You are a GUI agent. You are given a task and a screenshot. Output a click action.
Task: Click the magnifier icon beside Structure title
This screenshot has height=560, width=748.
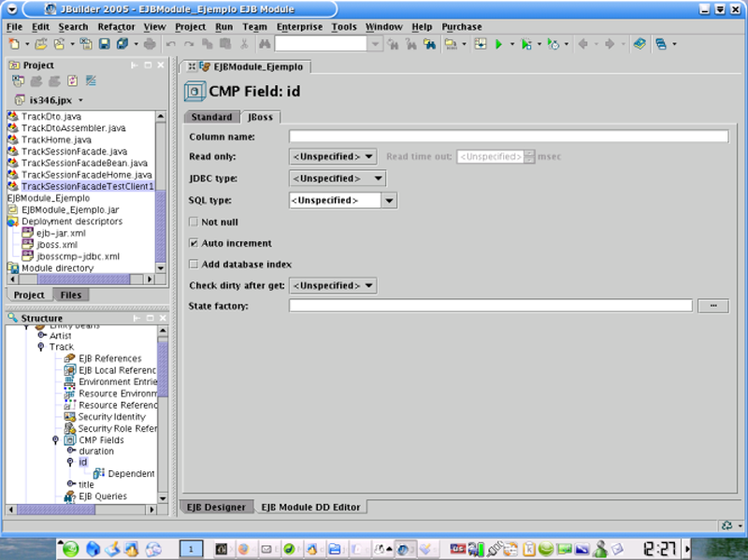(x=12, y=318)
